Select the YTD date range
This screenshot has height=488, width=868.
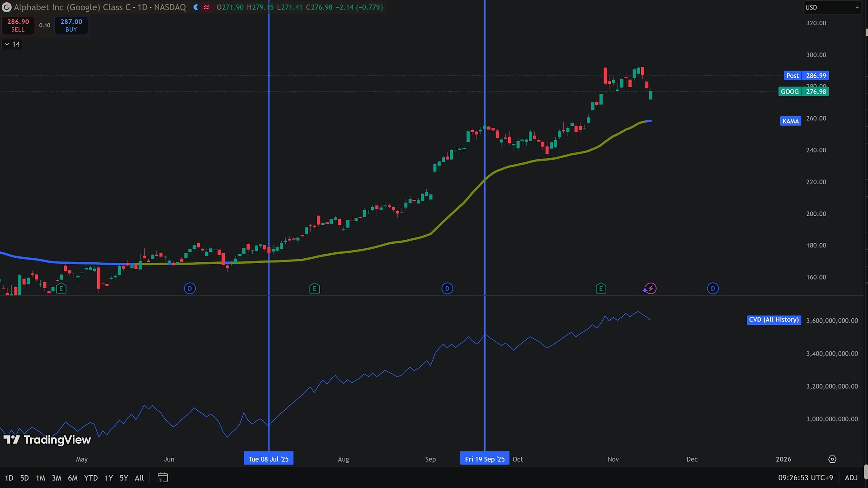pos(91,478)
